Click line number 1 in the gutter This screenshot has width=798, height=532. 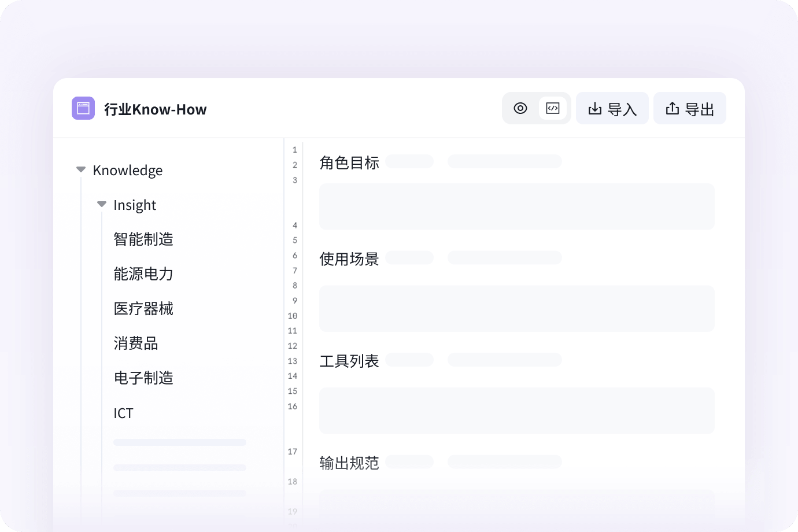(x=295, y=150)
